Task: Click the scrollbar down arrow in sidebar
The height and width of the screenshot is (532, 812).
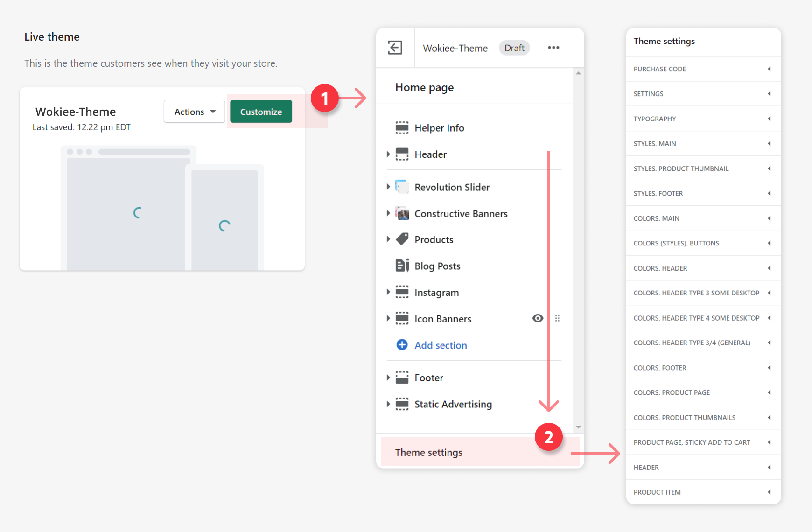Action: (578, 427)
